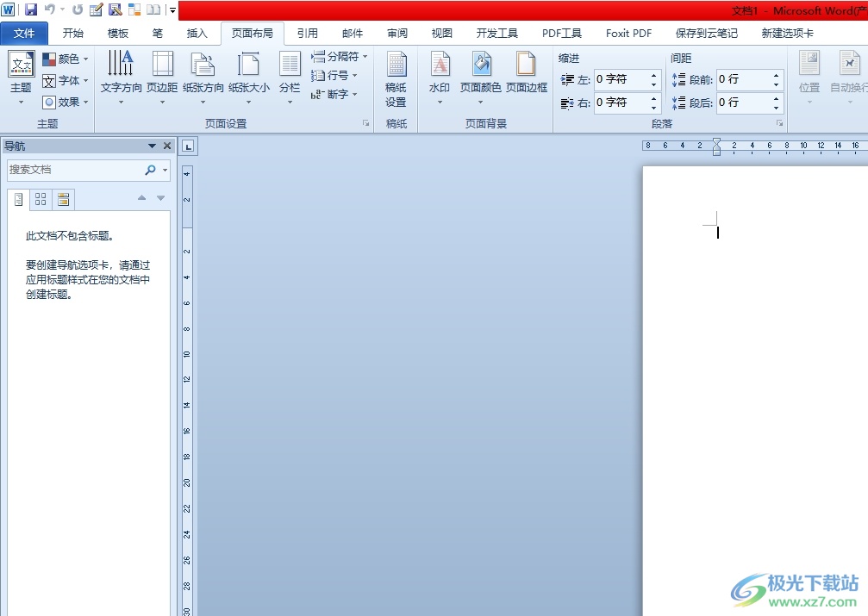The height and width of the screenshot is (616, 868).
Task: Switch to 新建选项卡 tab
Action: (787, 34)
